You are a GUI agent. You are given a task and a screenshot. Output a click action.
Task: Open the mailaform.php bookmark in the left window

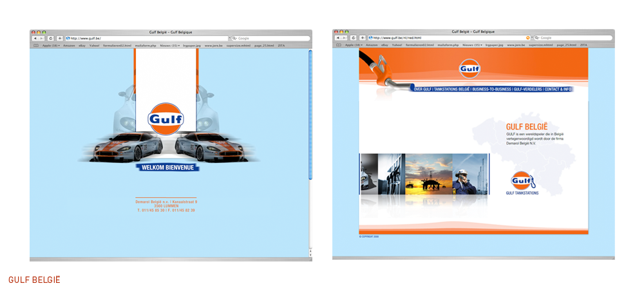[146, 46]
